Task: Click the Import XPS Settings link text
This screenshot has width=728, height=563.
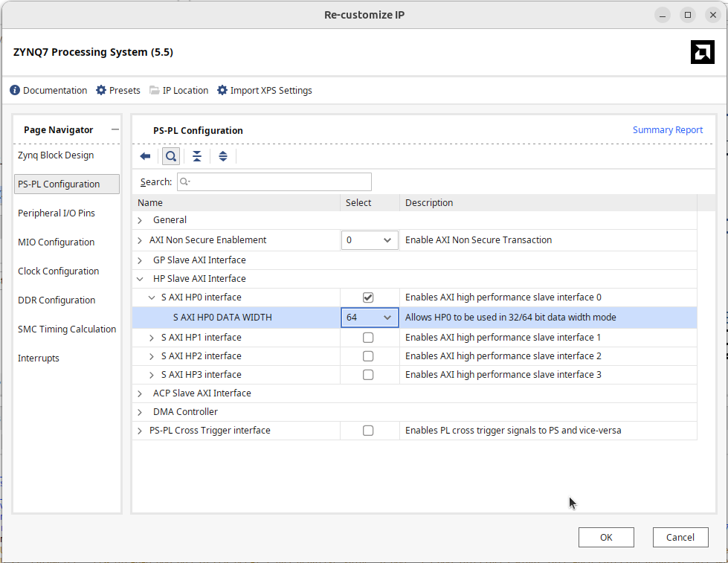Action: [271, 90]
